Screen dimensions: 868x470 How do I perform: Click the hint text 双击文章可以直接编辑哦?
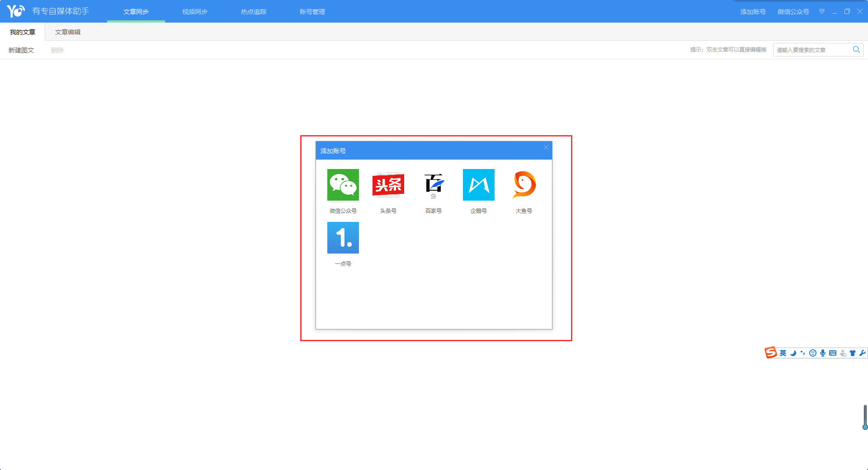point(736,50)
